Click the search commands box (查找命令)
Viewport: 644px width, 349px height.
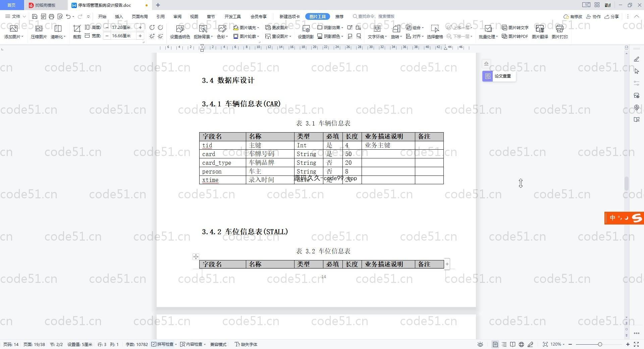pyautogui.click(x=374, y=16)
